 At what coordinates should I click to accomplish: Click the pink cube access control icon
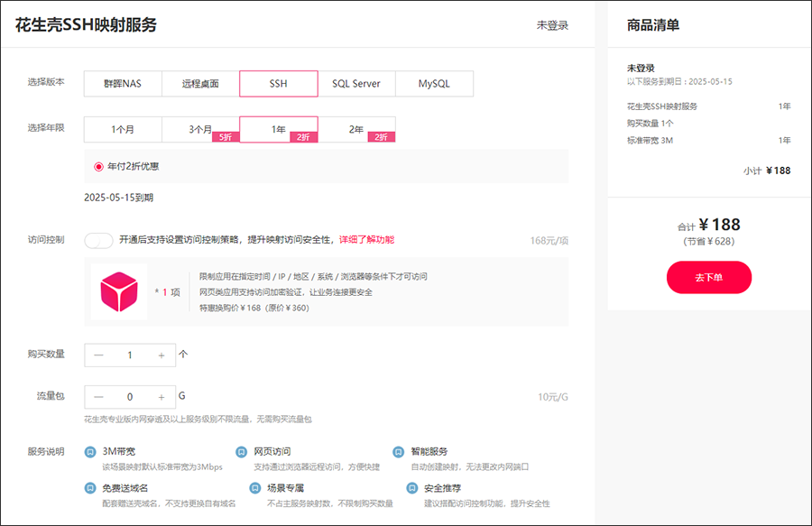(119, 292)
